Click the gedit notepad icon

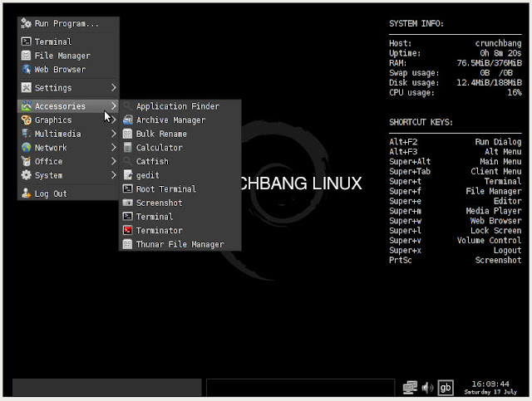coord(127,175)
